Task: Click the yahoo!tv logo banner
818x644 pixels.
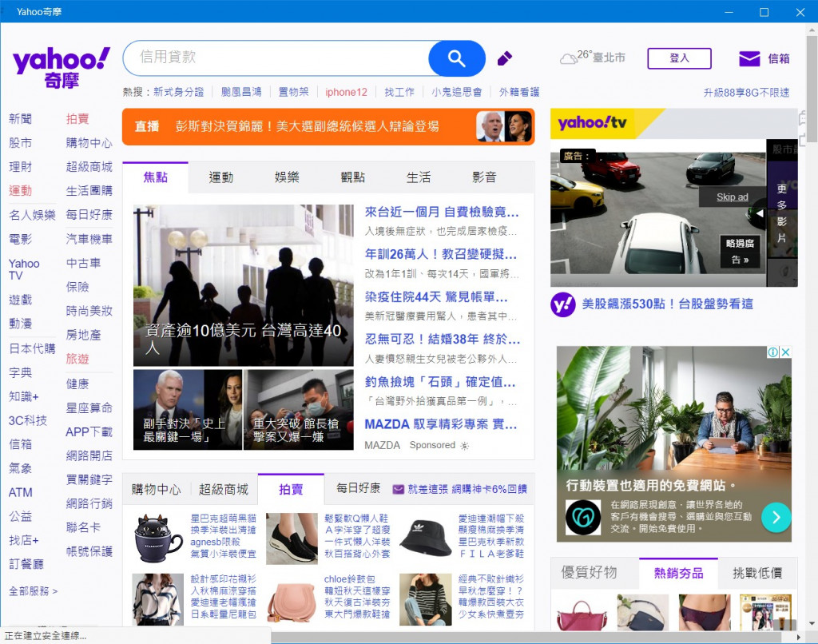Action: pos(593,123)
